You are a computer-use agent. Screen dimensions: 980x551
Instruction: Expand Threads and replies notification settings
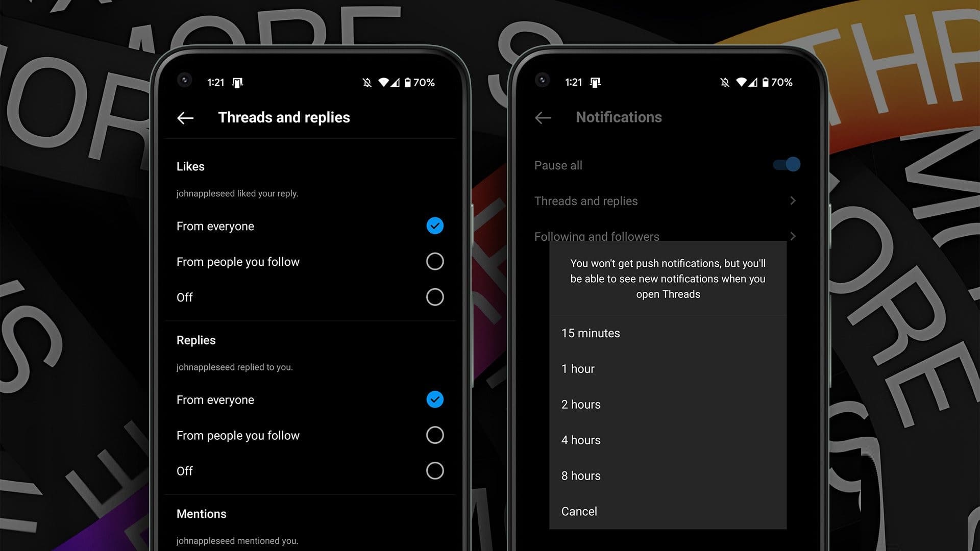666,201
